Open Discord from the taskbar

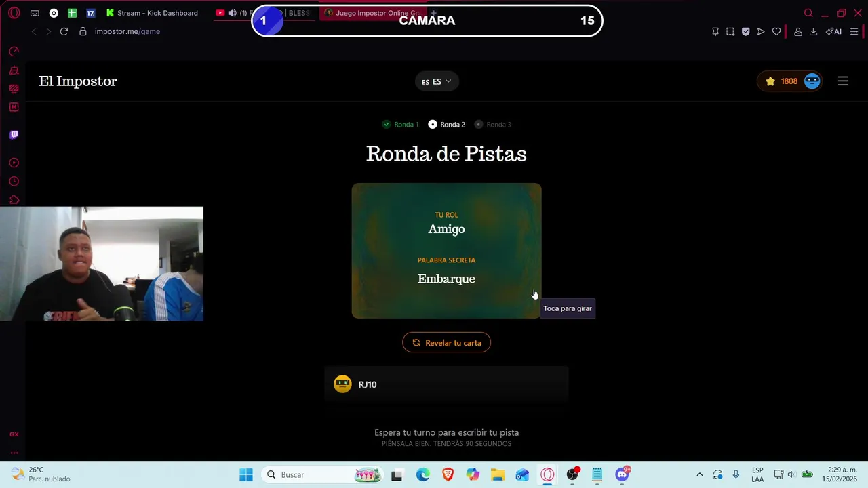point(622,474)
